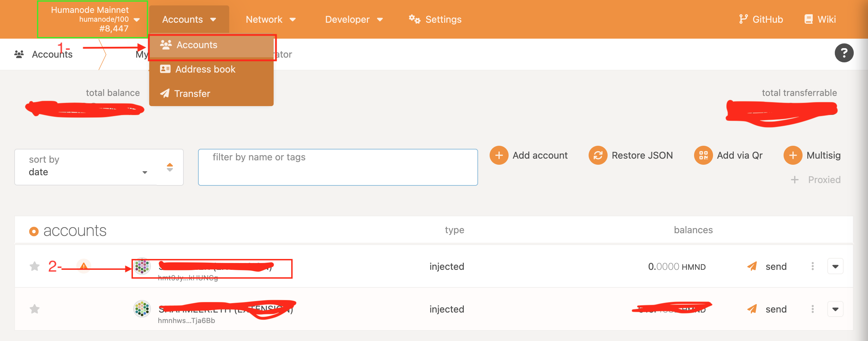Click the balances column header
868x341 pixels.
click(693, 230)
